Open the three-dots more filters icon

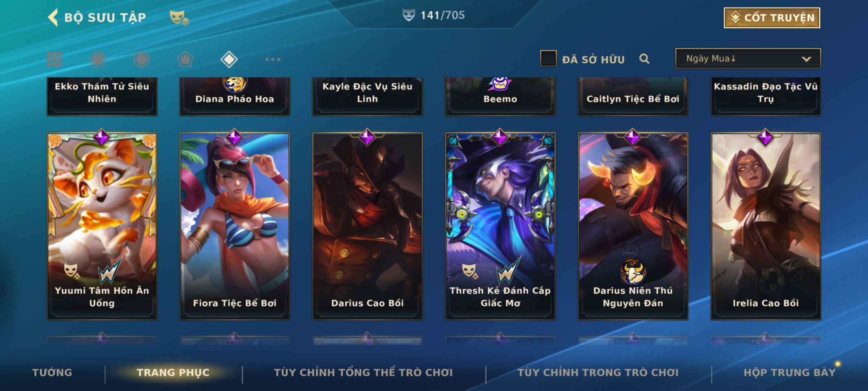(273, 59)
